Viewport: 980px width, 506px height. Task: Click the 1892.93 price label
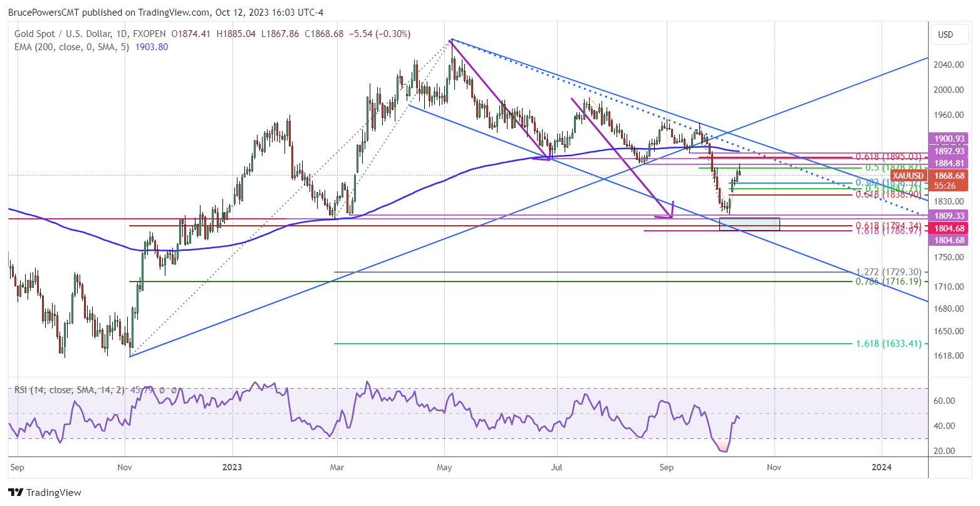click(949, 150)
